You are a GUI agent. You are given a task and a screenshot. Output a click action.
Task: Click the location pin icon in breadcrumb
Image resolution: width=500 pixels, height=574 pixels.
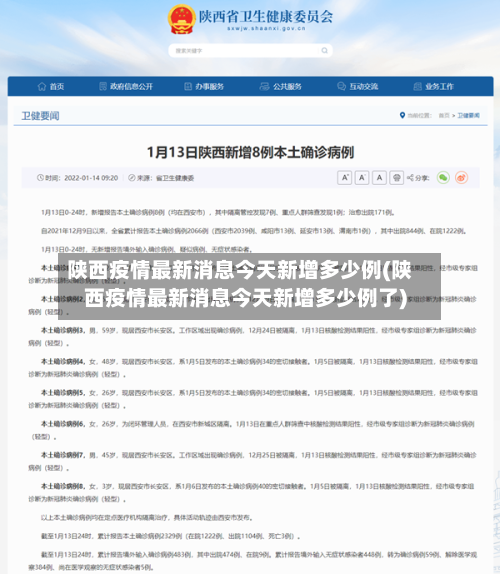402,115
